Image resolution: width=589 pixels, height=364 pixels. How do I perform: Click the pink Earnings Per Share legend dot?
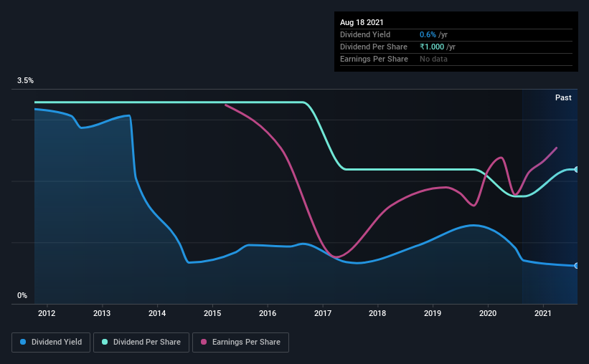point(204,342)
